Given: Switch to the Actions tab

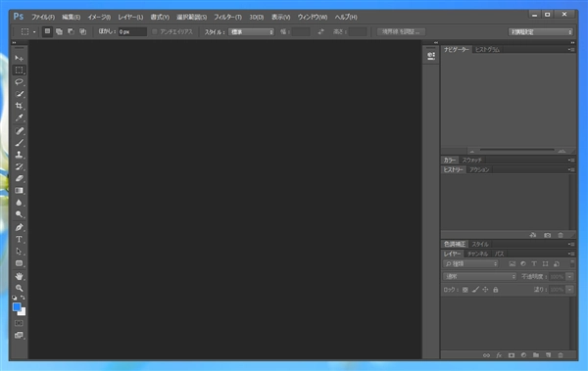Looking at the screenshot, I should tap(479, 169).
